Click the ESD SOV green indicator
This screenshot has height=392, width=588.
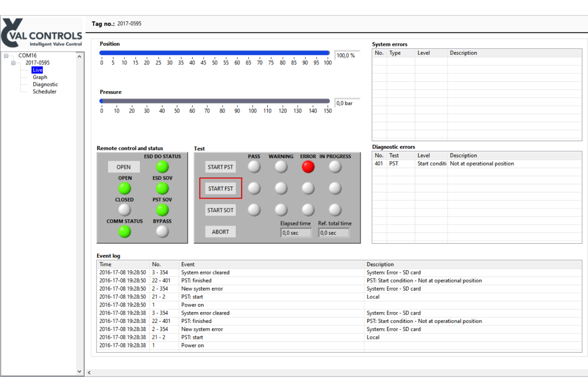click(162, 189)
